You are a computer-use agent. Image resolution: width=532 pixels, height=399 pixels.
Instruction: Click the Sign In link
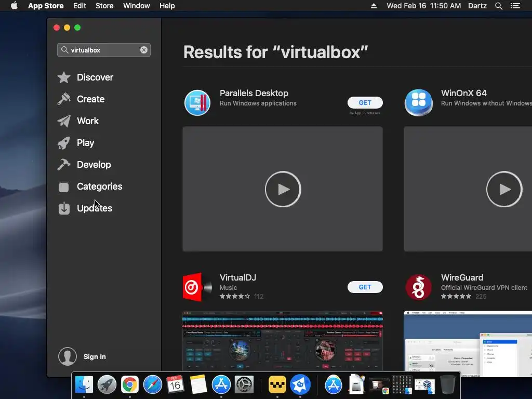pos(95,356)
